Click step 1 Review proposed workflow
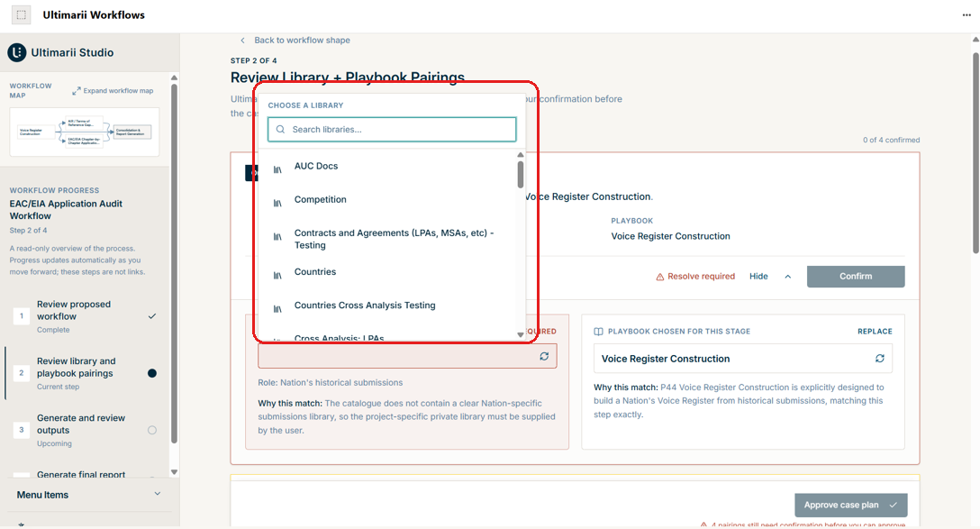The image size is (980, 529). tap(86, 316)
